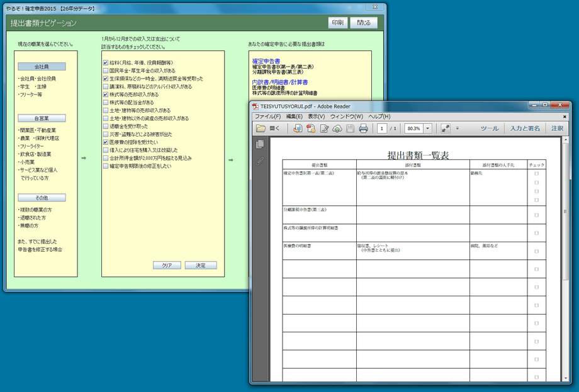579x392 pixels.
Task: Open the 入力と署名 pane
Action: click(525, 128)
